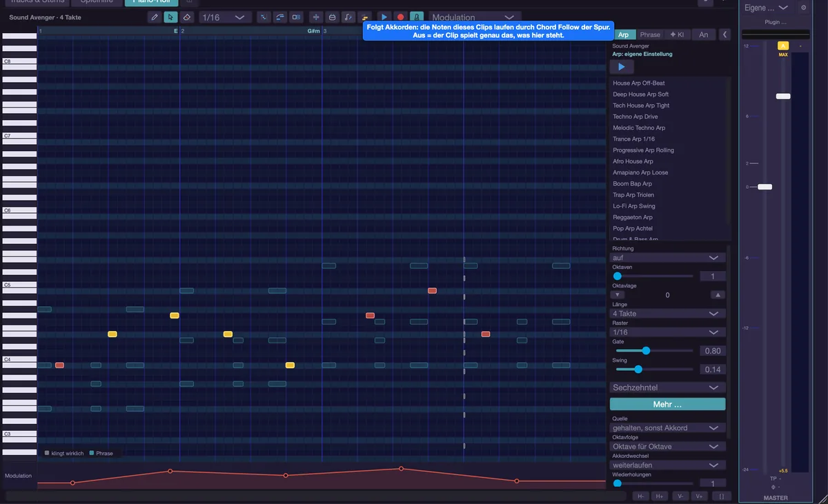Image resolution: width=828 pixels, height=504 pixels.
Task: Adjust the Gate slider handle
Action: pos(646,351)
